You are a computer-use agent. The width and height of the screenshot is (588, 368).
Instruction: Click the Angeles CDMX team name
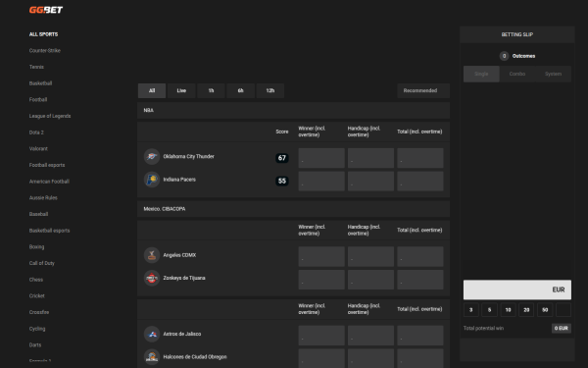point(179,255)
